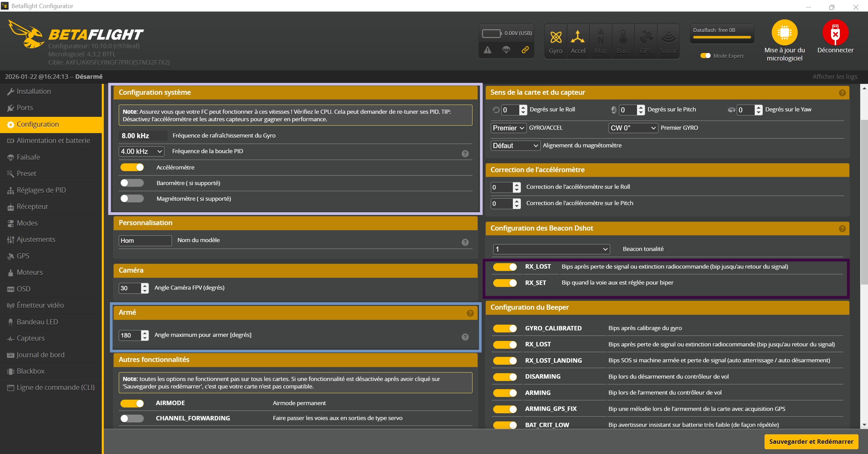Viewport: 868px width, 454px height.
Task: Expand the Beacon tonalité dropdown
Action: (x=551, y=249)
